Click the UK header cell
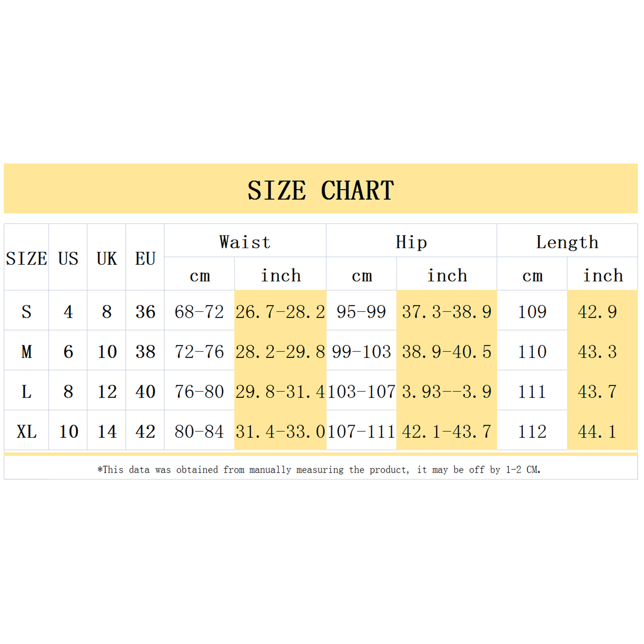Viewport: 644px width, 644px height. tap(107, 258)
